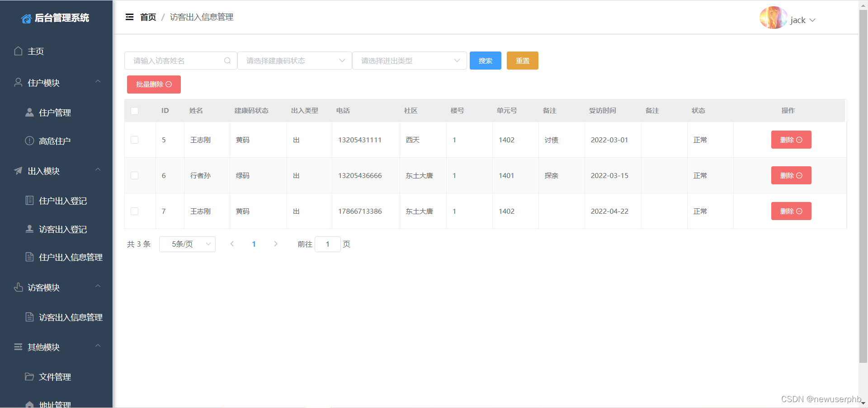Click the 高危住户 warning icon

pyautogui.click(x=29, y=141)
